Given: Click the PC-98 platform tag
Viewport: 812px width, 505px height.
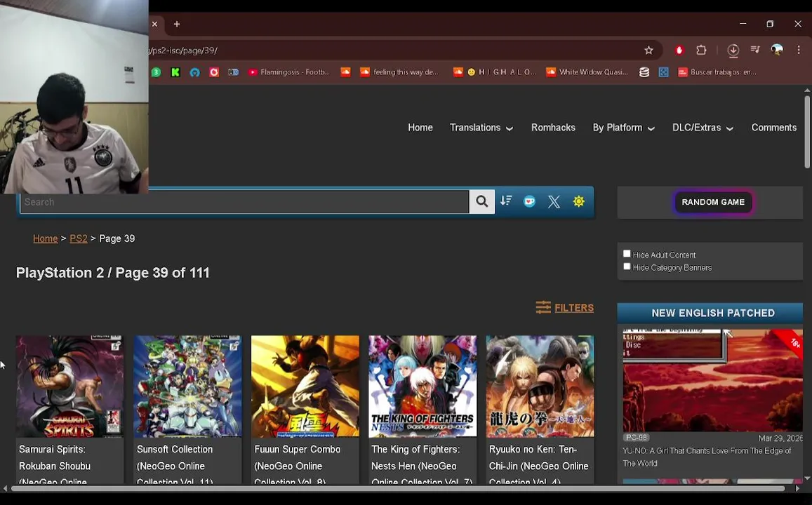Looking at the screenshot, I should click(x=637, y=438).
